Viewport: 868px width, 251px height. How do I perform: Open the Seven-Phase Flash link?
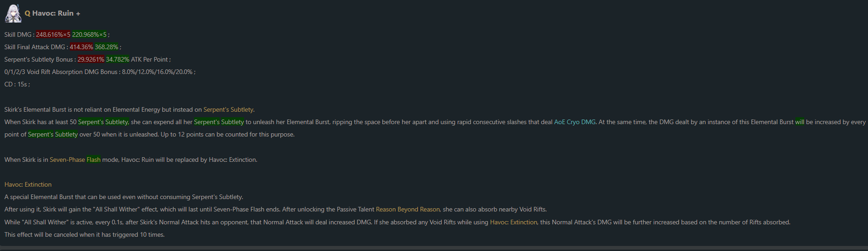point(75,160)
